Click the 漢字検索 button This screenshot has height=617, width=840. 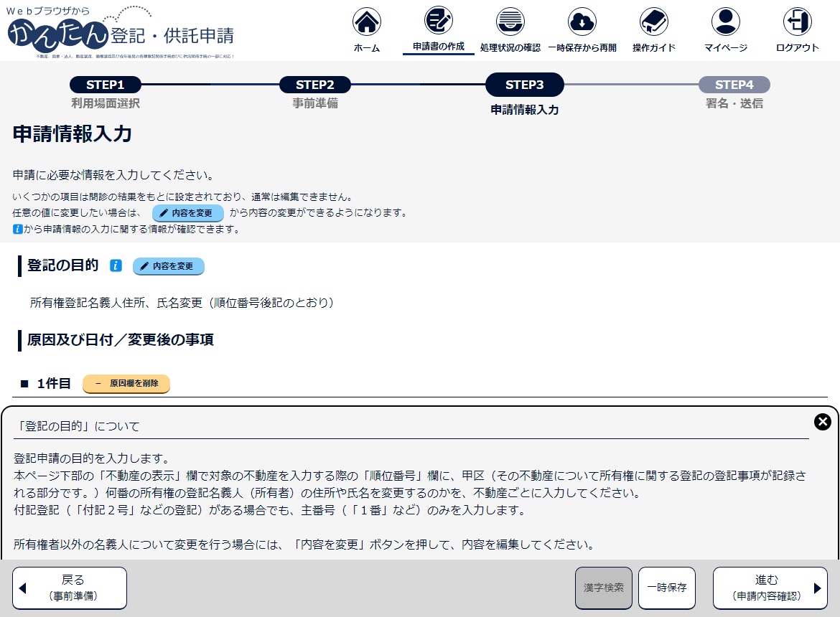[x=604, y=588]
